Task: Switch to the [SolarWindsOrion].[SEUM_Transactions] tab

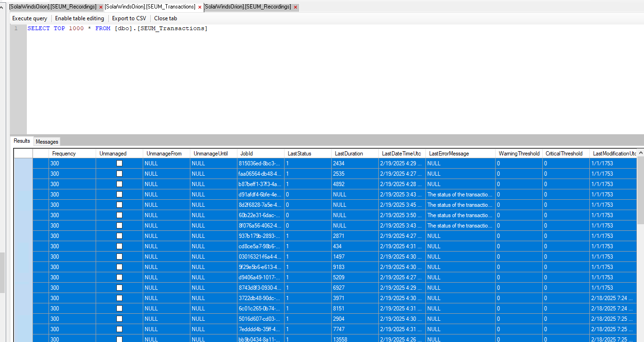Action: (150, 7)
